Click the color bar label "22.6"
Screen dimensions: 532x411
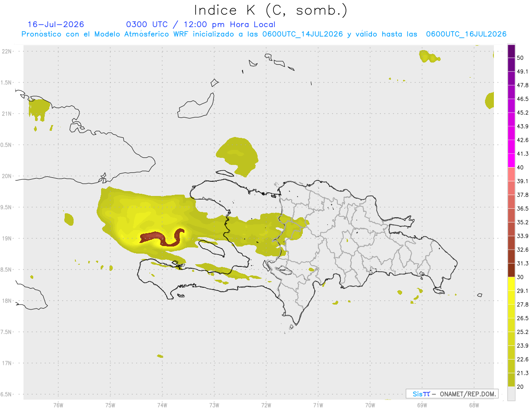(x=523, y=360)
